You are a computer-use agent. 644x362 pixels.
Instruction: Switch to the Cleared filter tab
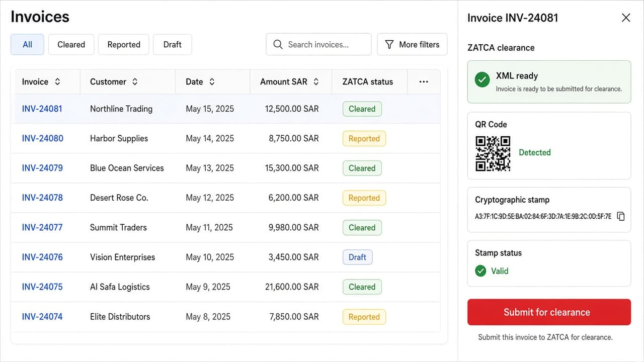[x=71, y=44]
